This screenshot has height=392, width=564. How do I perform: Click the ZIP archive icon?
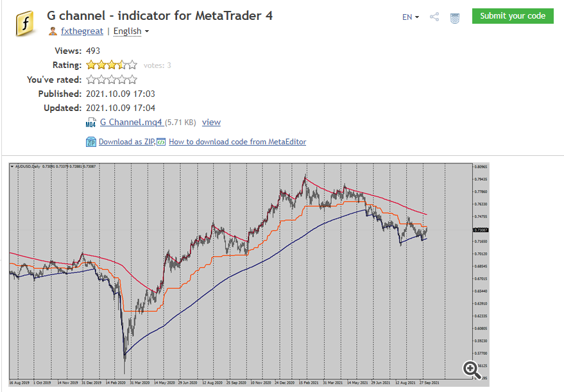point(91,142)
